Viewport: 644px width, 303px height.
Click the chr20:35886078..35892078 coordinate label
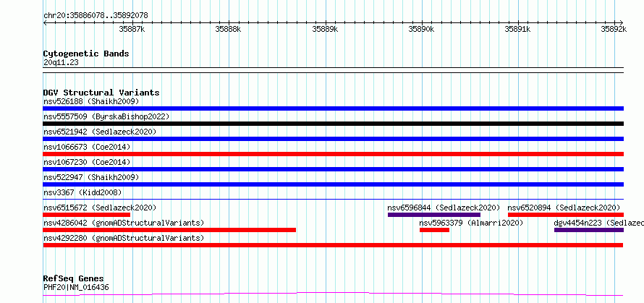coord(96,16)
